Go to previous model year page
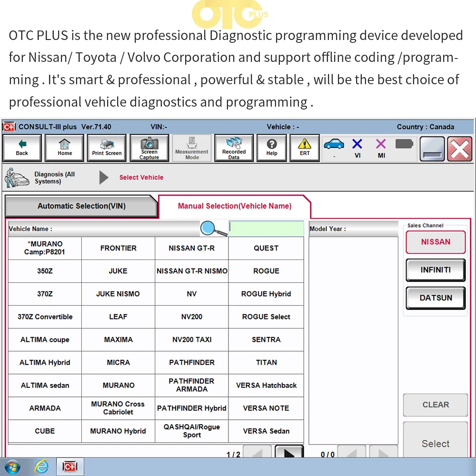476x476 pixels. pyautogui.click(x=352, y=452)
